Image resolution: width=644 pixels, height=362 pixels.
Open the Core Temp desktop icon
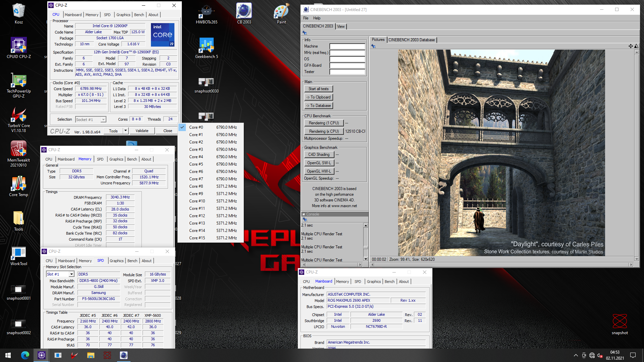click(18, 186)
